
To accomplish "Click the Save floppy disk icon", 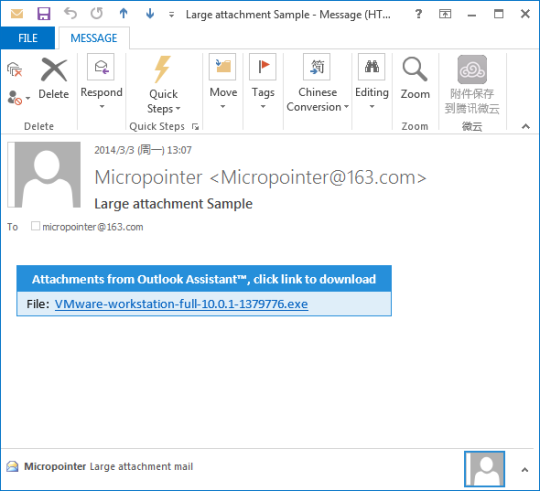I will click(x=44, y=14).
